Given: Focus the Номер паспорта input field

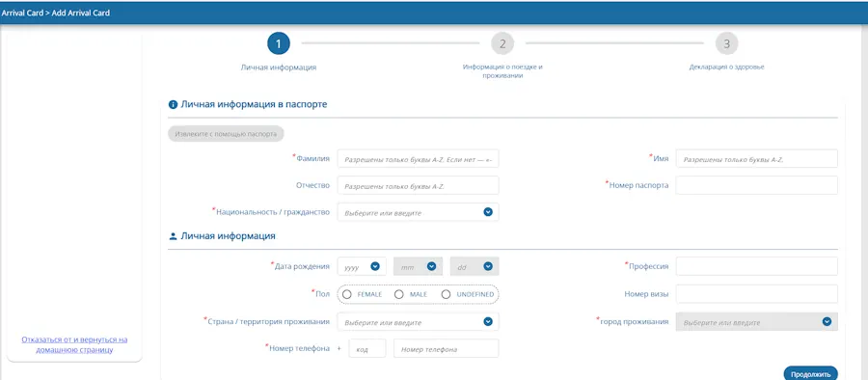Looking at the screenshot, I should [757, 185].
